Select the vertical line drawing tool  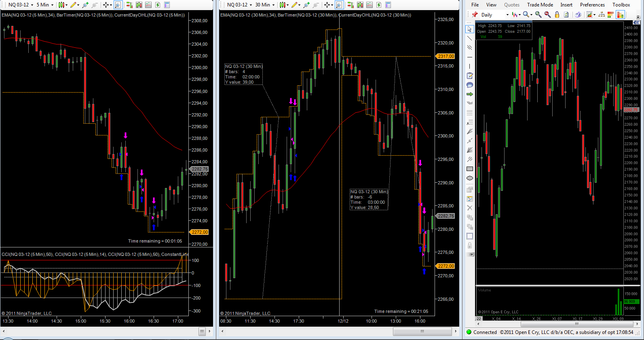pos(469,66)
